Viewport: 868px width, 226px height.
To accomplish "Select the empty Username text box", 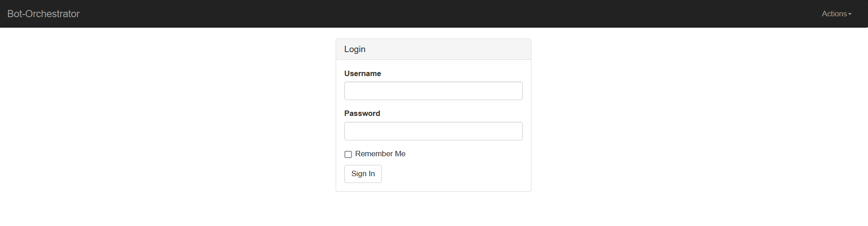I will tap(433, 91).
